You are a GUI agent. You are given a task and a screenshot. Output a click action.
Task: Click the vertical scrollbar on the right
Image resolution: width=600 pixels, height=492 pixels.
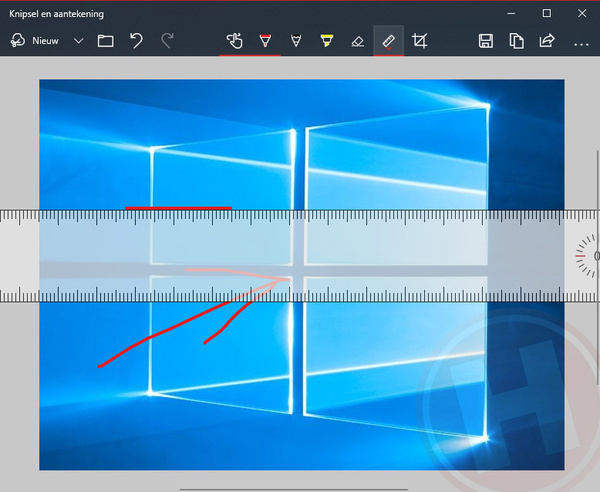597,268
